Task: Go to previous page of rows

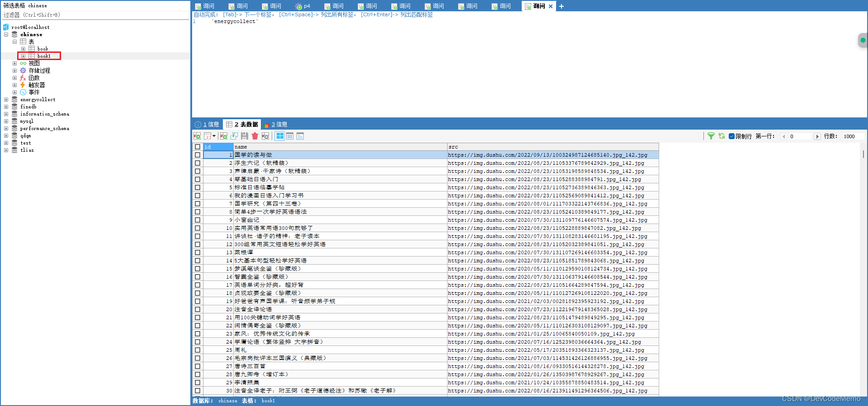Action: coord(783,136)
